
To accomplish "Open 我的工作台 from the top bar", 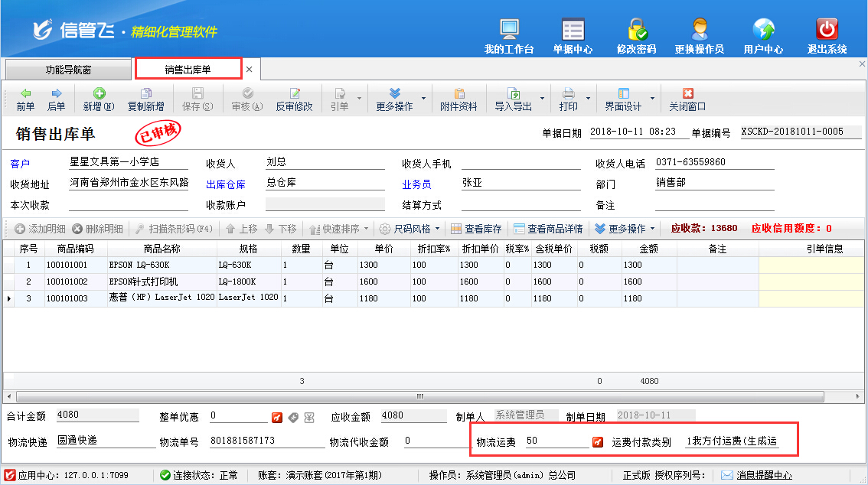I will 509,35.
